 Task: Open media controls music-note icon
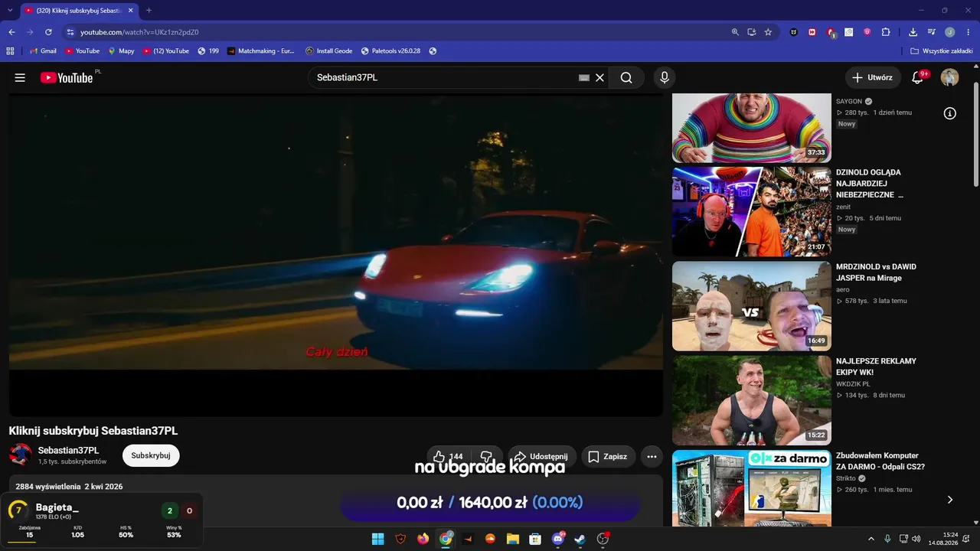(932, 32)
